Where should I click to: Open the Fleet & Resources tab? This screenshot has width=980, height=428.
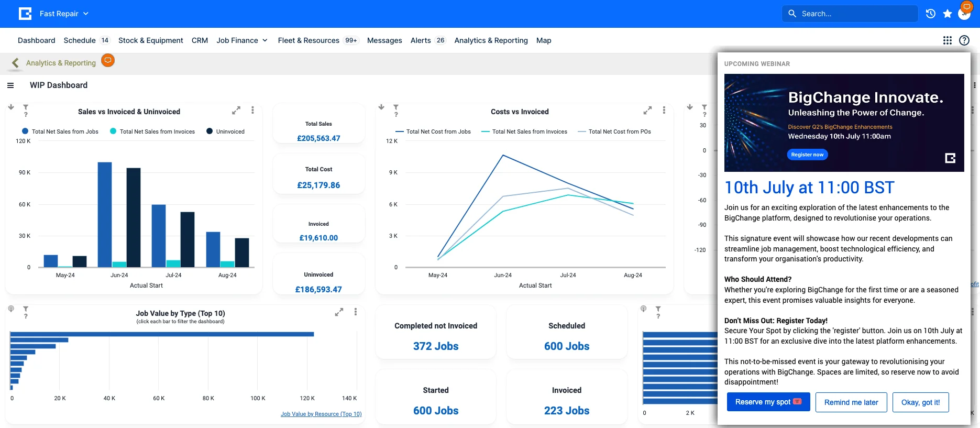(x=309, y=40)
